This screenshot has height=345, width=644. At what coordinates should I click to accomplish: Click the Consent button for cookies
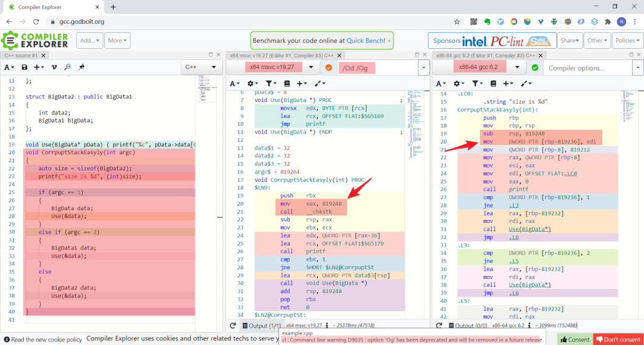tap(574, 339)
